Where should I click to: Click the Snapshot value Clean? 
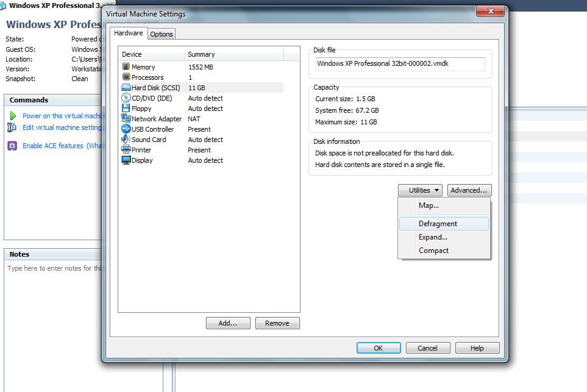[x=80, y=79]
